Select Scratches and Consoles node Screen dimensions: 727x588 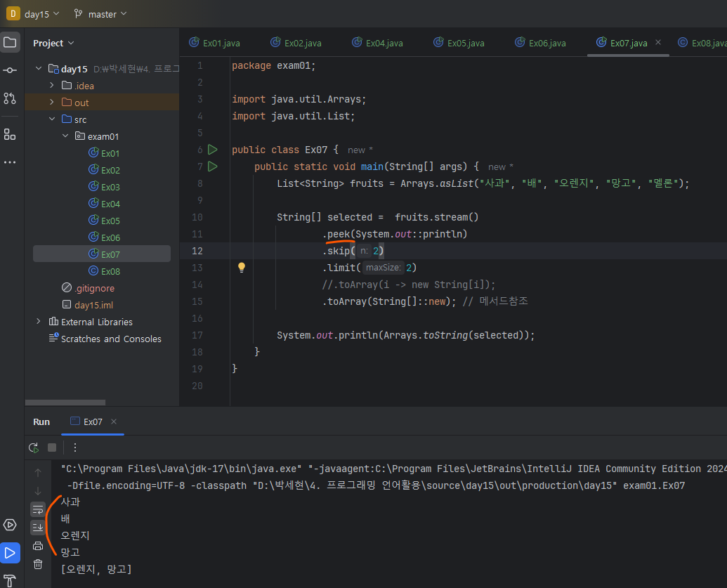click(x=105, y=339)
